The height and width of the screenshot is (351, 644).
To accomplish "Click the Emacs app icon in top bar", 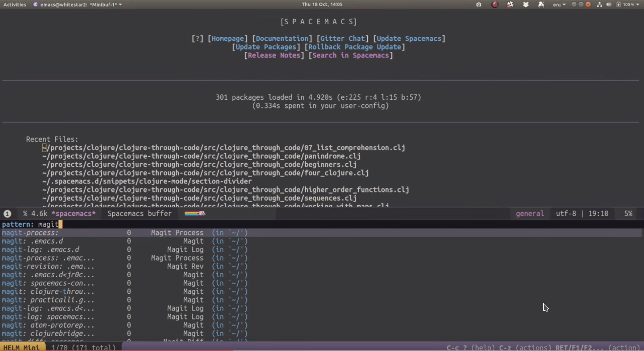I will coord(36,4).
